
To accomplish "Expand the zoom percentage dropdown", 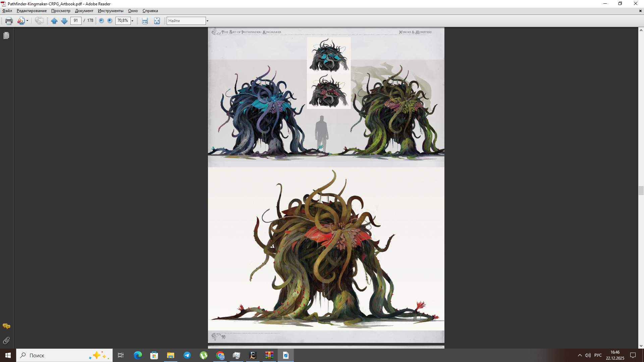I will pyautogui.click(x=132, y=21).
